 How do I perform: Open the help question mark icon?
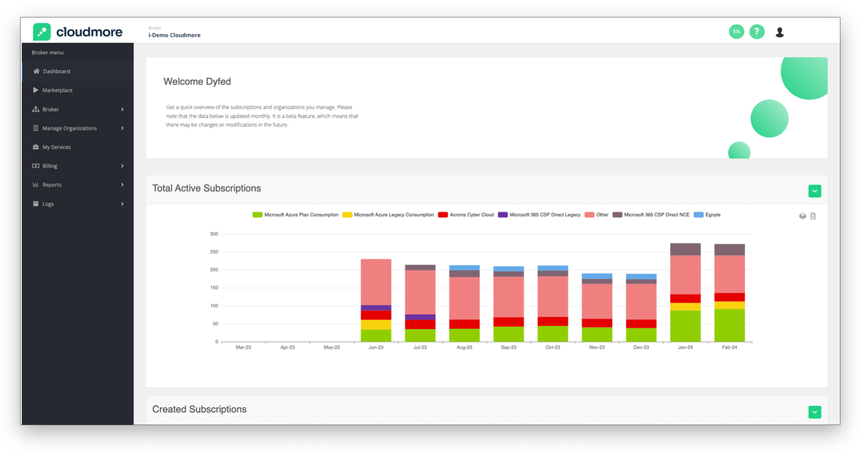pos(757,32)
